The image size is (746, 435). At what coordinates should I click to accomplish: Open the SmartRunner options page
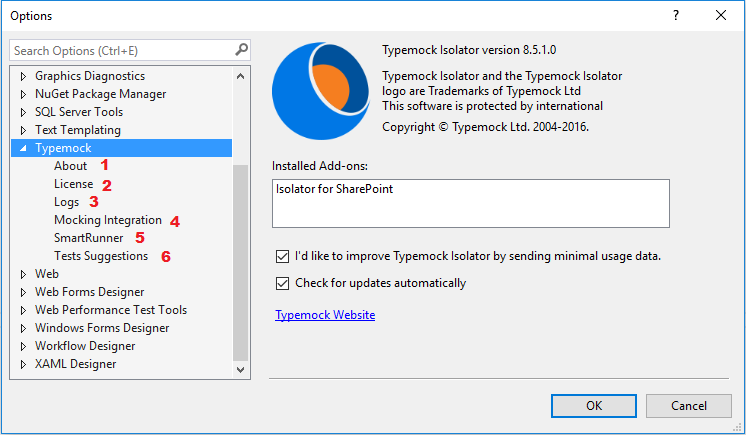88,238
